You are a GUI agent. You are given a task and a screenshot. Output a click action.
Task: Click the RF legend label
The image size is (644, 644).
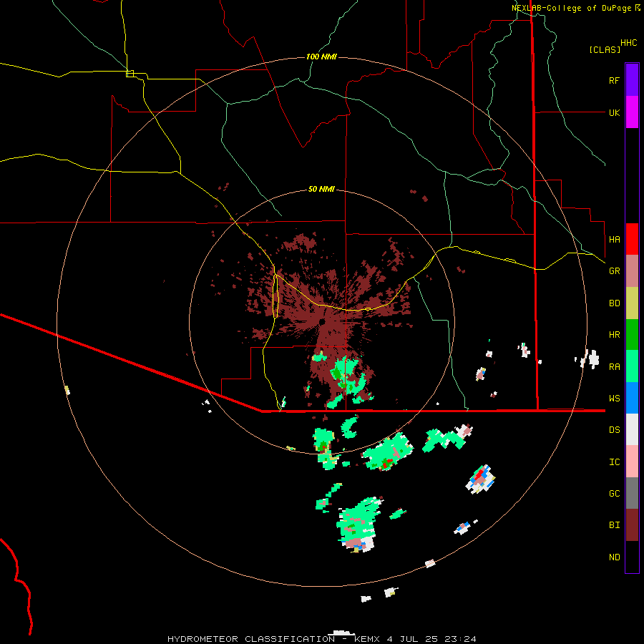pyautogui.click(x=614, y=80)
